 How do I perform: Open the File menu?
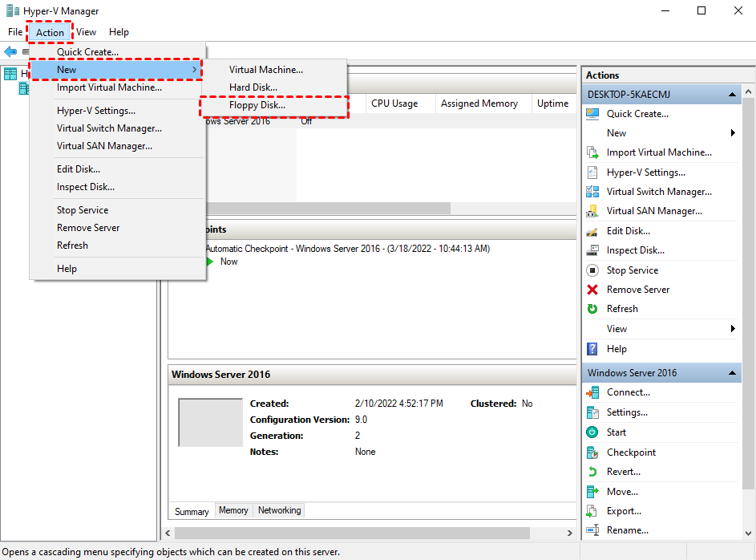click(15, 32)
